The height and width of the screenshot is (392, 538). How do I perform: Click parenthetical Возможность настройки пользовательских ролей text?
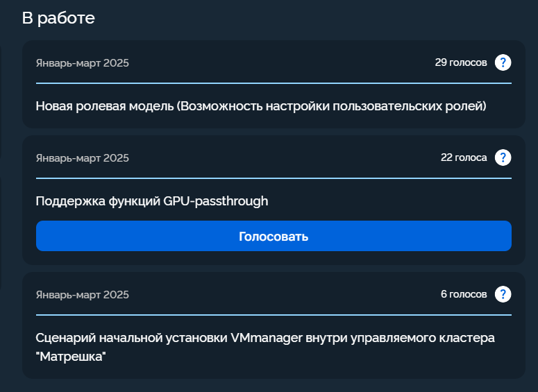[x=331, y=106]
